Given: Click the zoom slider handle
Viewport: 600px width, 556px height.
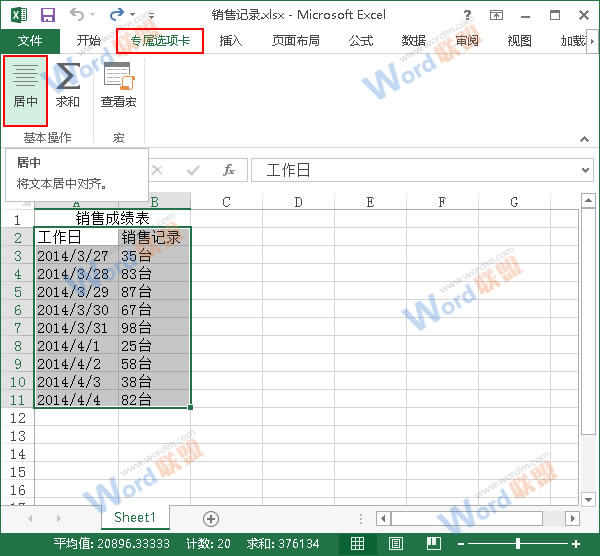Looking at the screenshot, I should click(x=518, y=543).
